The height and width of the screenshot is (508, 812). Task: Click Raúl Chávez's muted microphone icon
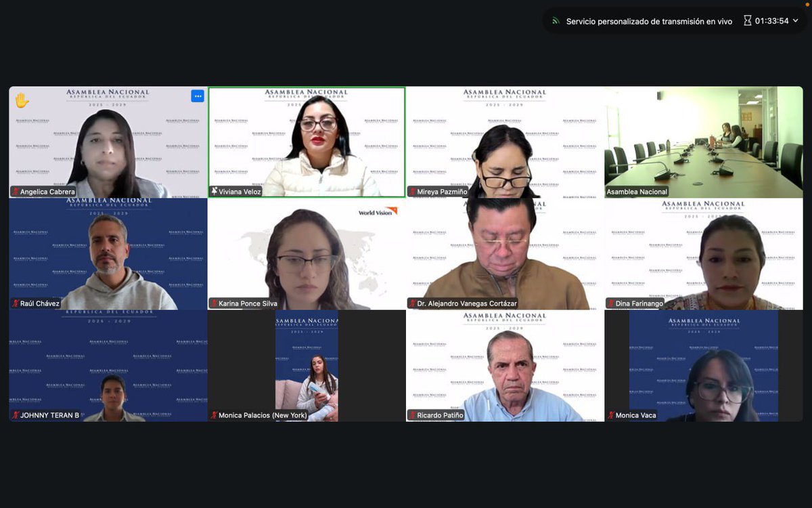[15, 303]
